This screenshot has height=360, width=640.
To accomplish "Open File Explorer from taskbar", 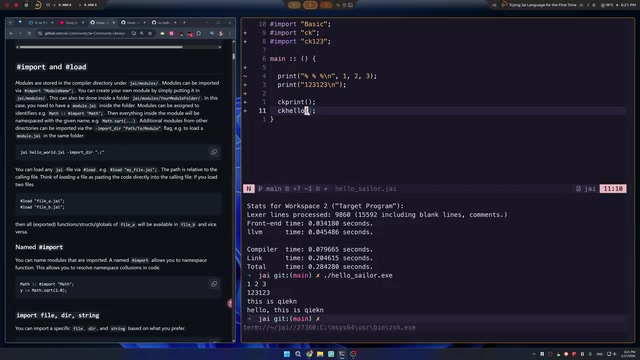I will [x=320, y=354].
